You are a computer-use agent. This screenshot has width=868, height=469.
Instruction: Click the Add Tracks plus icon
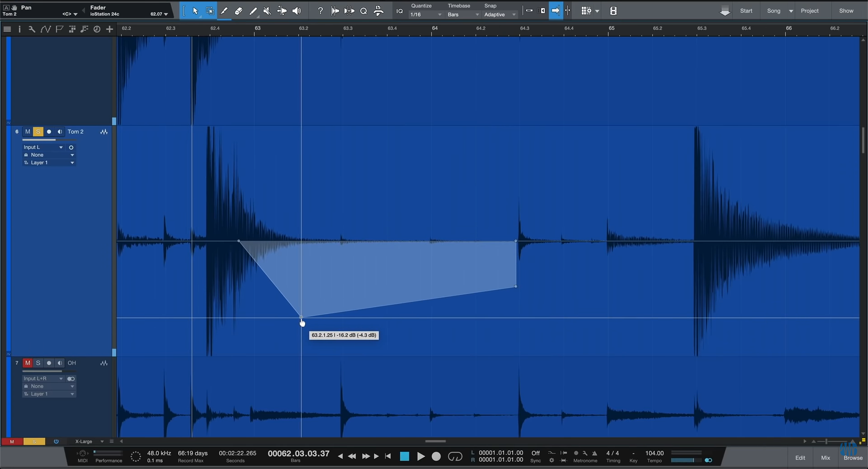109,29
